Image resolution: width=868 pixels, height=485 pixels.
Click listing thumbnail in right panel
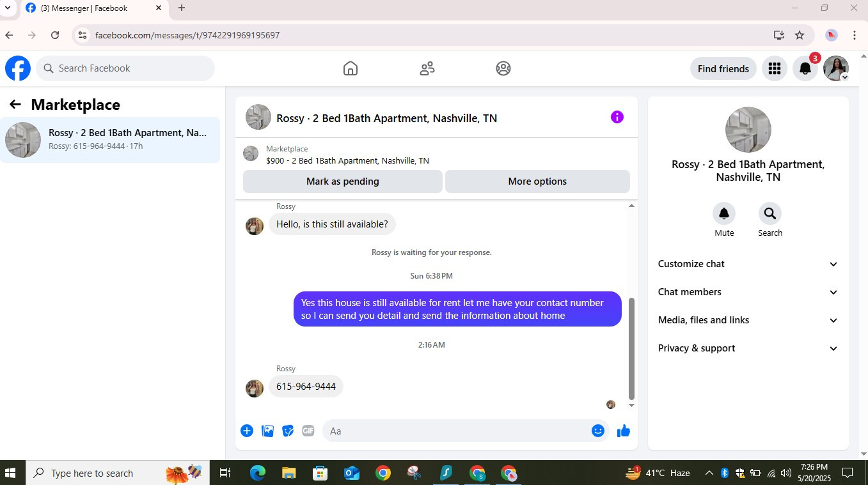coord(748,130)
